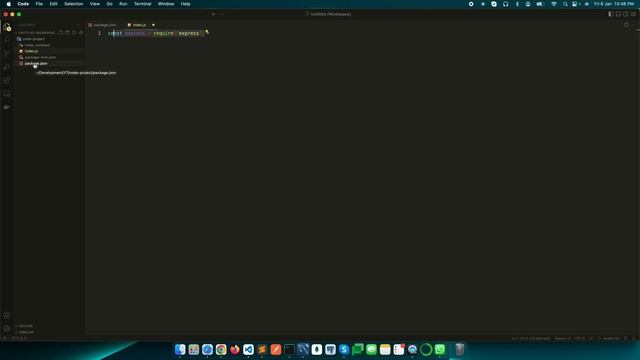640x360 pixels.
Task: Open the File menu
Action: coord(39,4)
